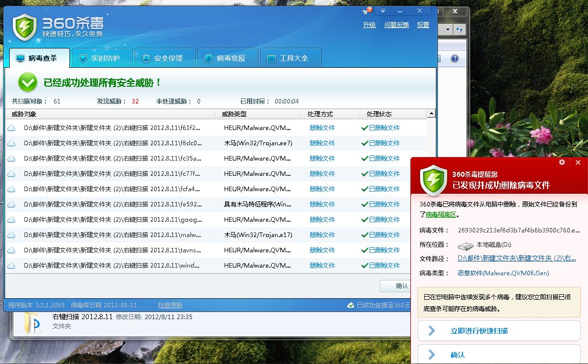
Task: Click the blue cloud icon on the first threat row
Action: [12, 128]
